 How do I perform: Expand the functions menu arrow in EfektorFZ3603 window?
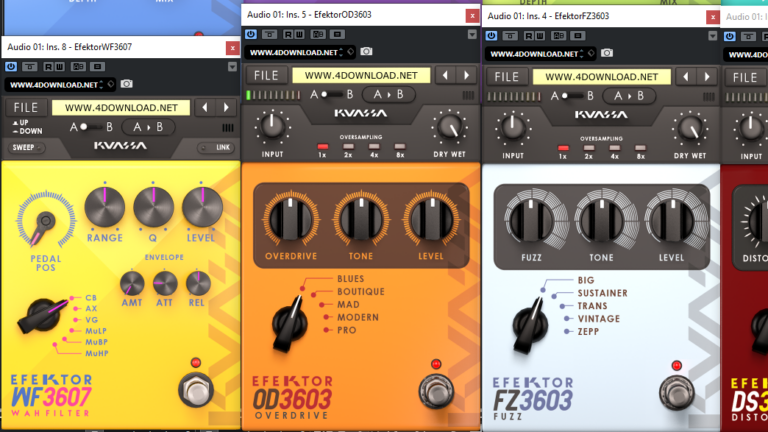[713, 36]
